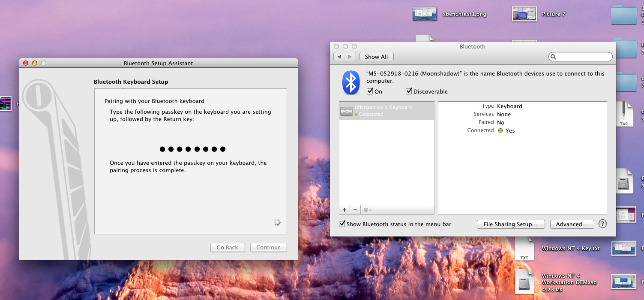Click the Show All button

[376, 57]
